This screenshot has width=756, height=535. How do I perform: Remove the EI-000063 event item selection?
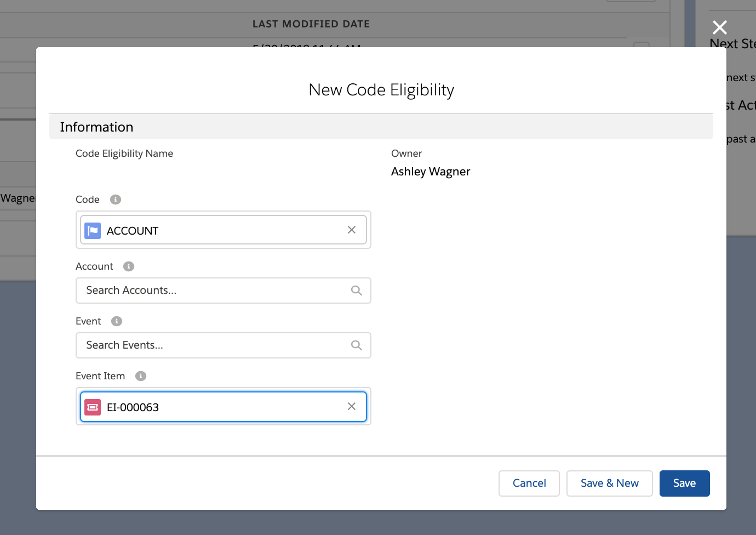[352, 407]
